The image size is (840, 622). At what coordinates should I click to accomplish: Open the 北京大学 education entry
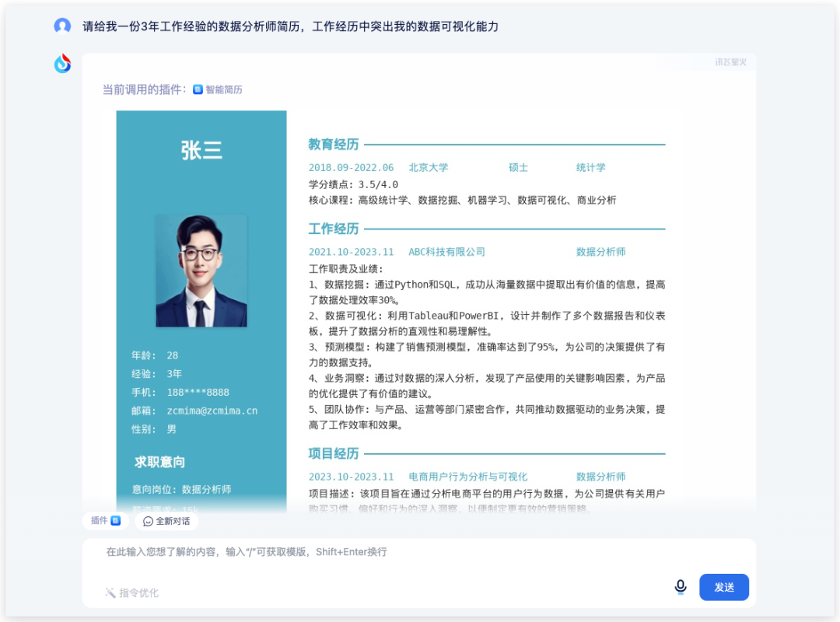coord(427,167)
